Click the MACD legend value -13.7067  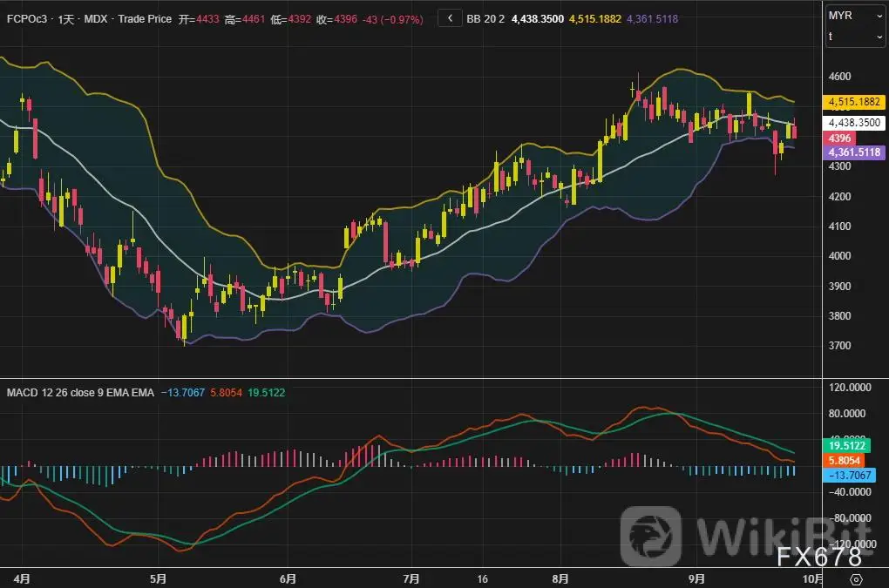(182, 393)
